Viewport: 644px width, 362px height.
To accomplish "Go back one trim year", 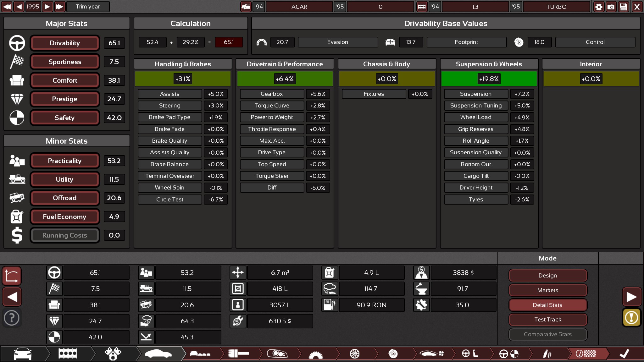I will click(19, 7).
